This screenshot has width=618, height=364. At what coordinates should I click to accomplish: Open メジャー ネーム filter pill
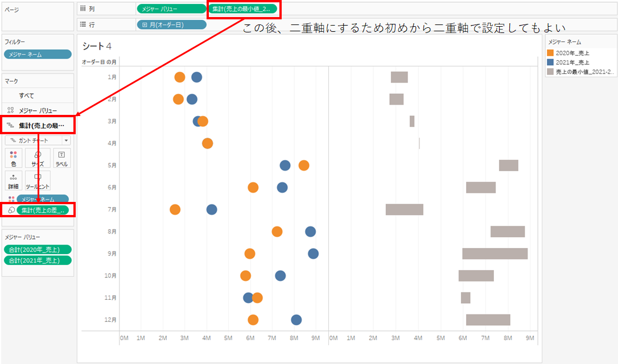coord(38,55)
